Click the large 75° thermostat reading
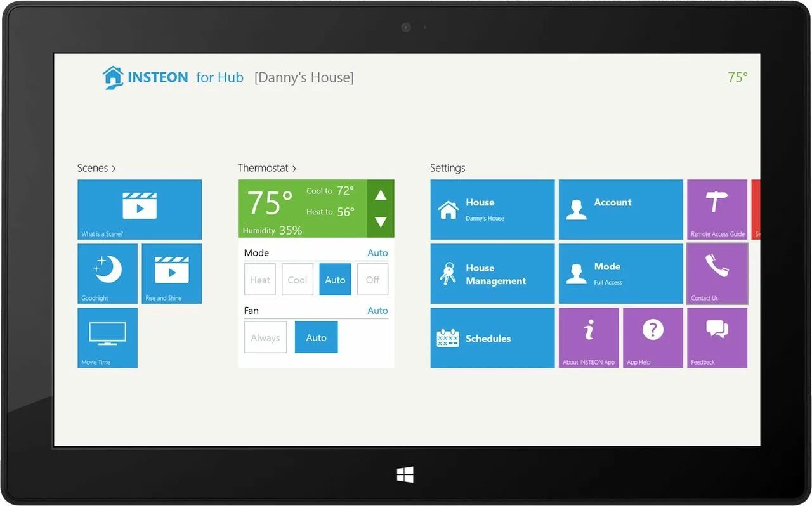Viewport: 812px width, 506px height. (x=270, y=203)
